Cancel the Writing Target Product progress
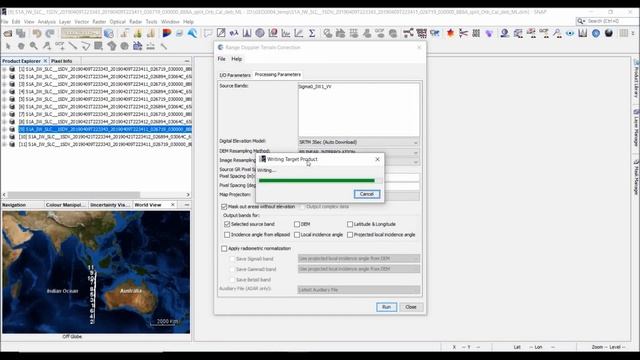Viewport: 640px width, 360px height. (367, 194)
